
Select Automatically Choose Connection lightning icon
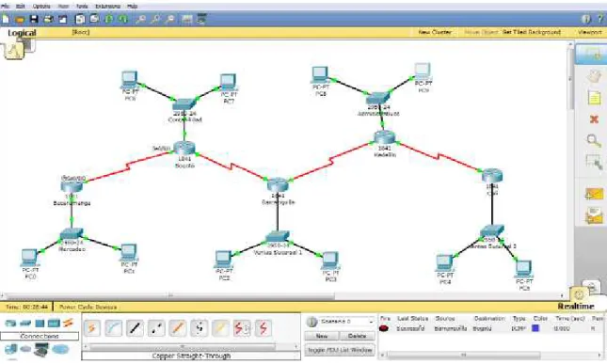[x=91, y=328]
